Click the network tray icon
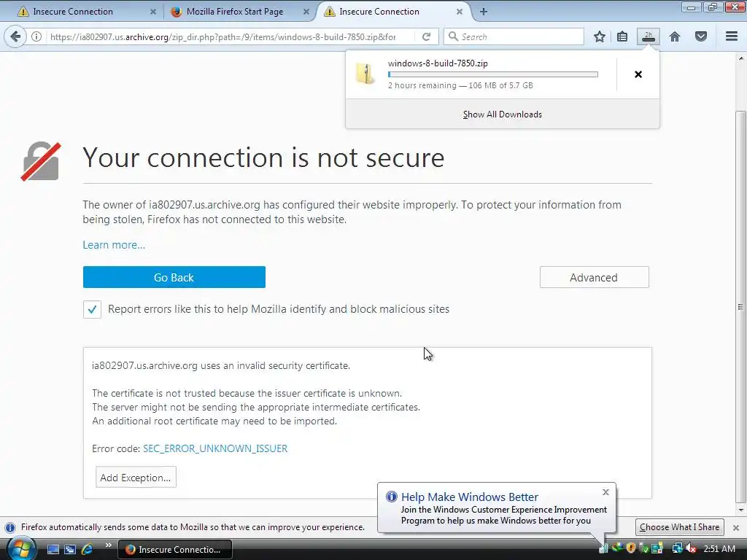747x560 pixels. [x=677, y=548]
